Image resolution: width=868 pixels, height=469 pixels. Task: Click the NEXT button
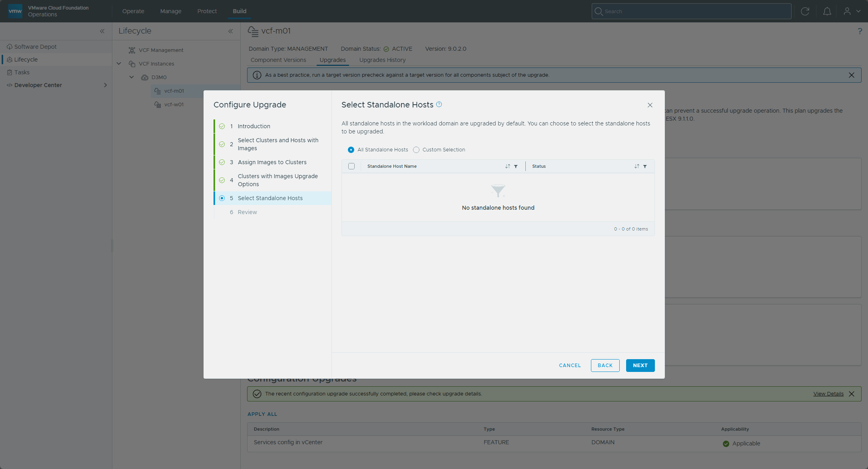[640, 366]
